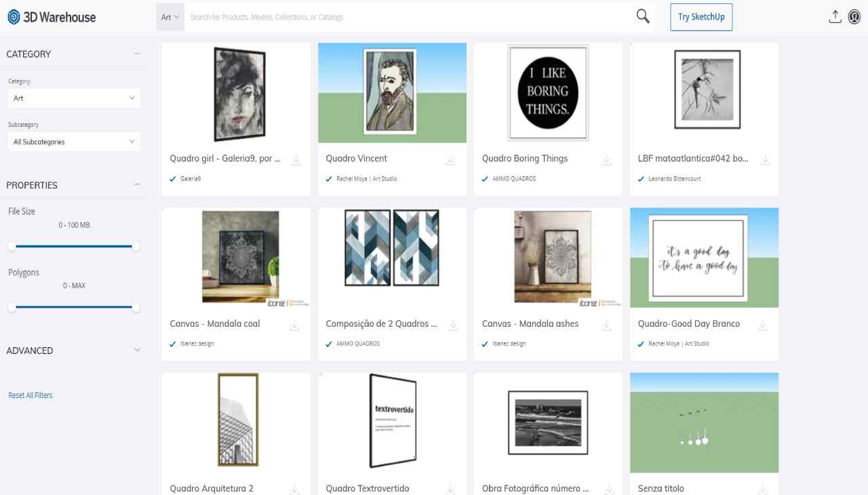Collapse the CATEGORY section
This screenshot has width=868, height=495.
click(138, 54)
